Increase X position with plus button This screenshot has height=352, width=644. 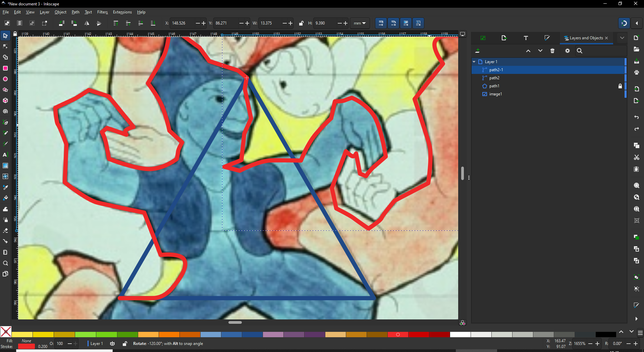[x=203, y=23]
